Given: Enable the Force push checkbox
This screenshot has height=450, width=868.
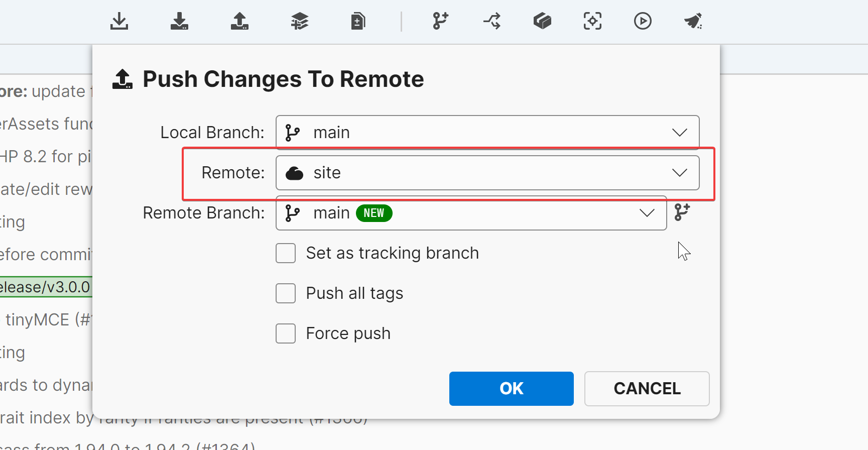Looking at the screenshot, I should pos(286,333).
